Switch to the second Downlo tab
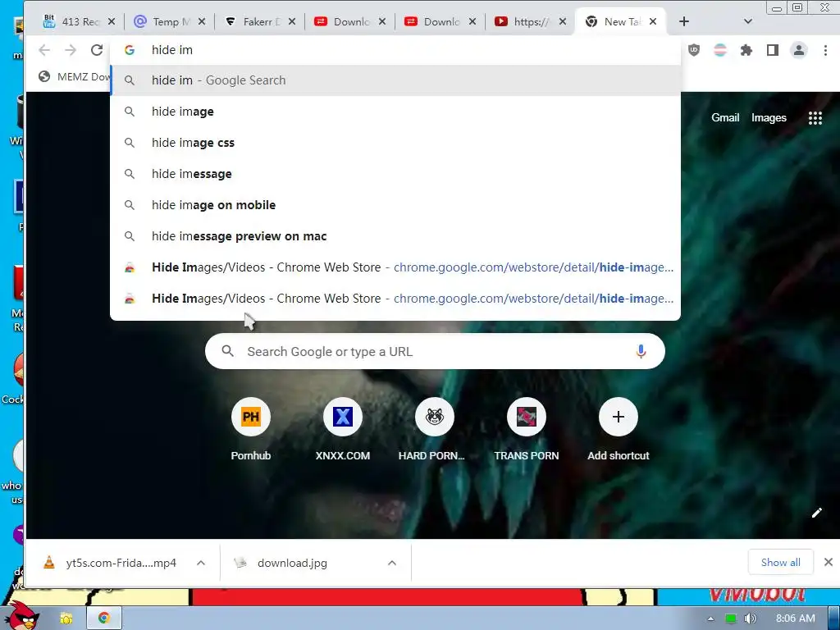The width and height of the screenshot is (840, 630). (441, 21)
